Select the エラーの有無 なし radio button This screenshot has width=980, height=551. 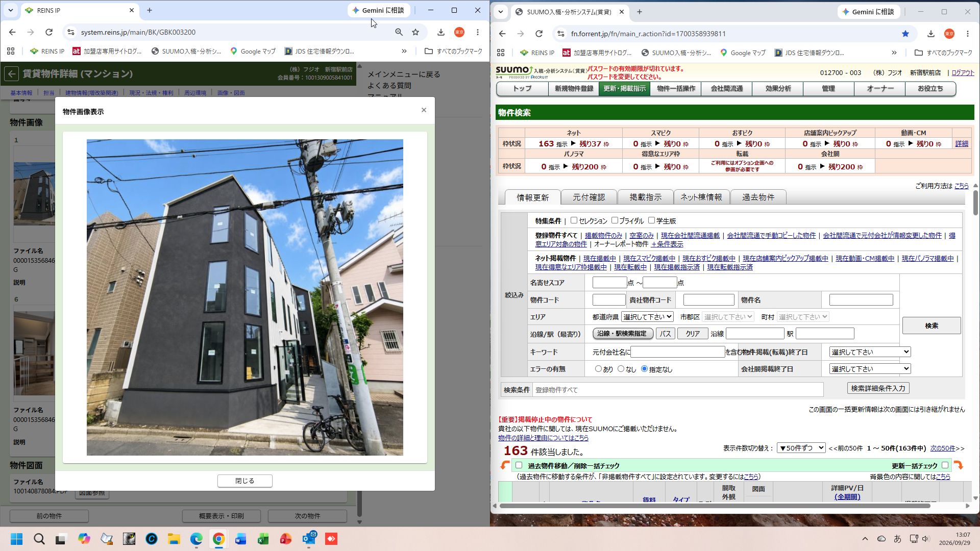(x=621, y=369)
